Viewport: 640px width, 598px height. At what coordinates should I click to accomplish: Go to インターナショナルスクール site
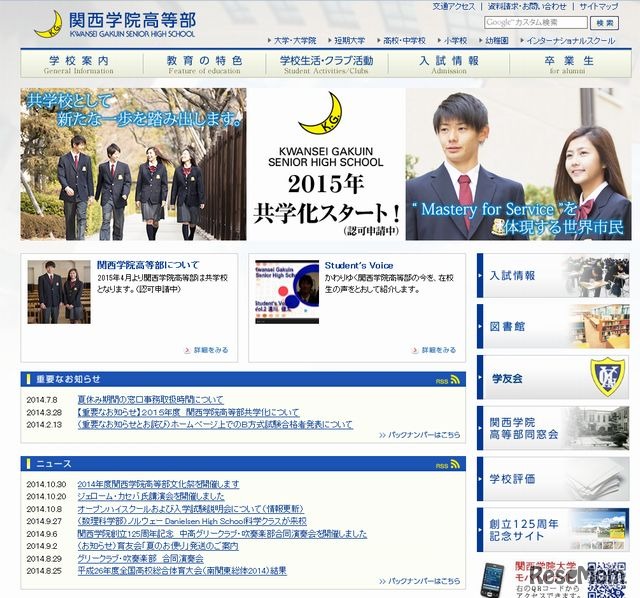click(x=570, y=41)
